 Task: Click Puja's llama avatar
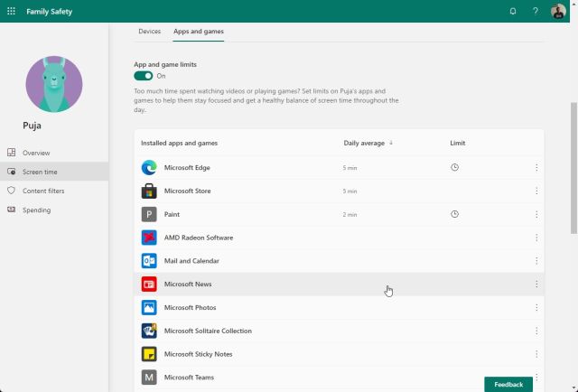pos(54,84)
